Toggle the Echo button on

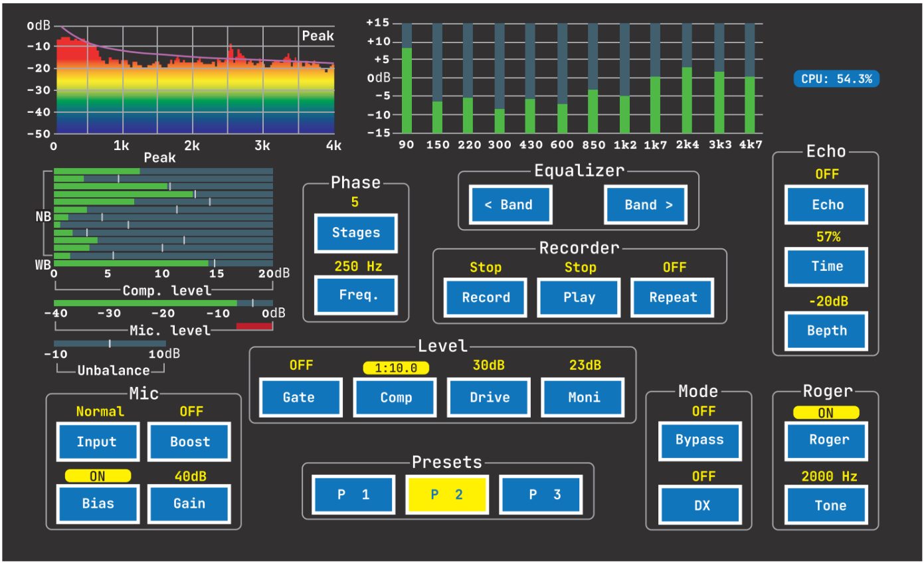click(x=827, y=205)
